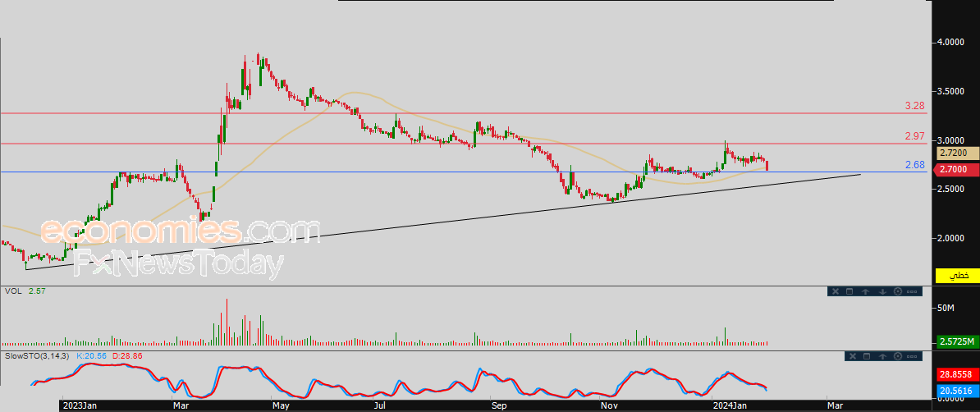The image size is (980, 412).
Task: Open VOL indicator settings gear
Action: point(898,291)
